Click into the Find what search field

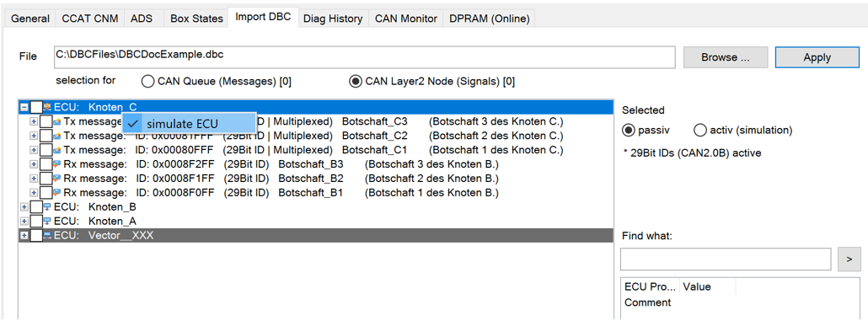point(726,259)
